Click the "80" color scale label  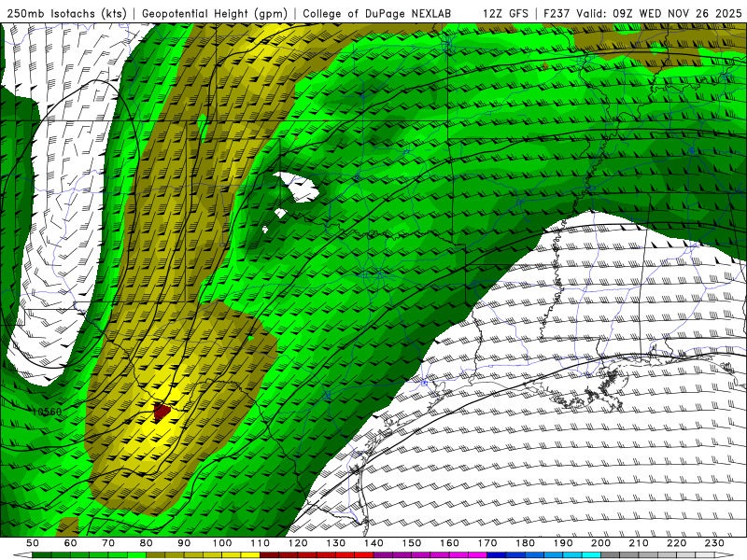click(147, 543)
